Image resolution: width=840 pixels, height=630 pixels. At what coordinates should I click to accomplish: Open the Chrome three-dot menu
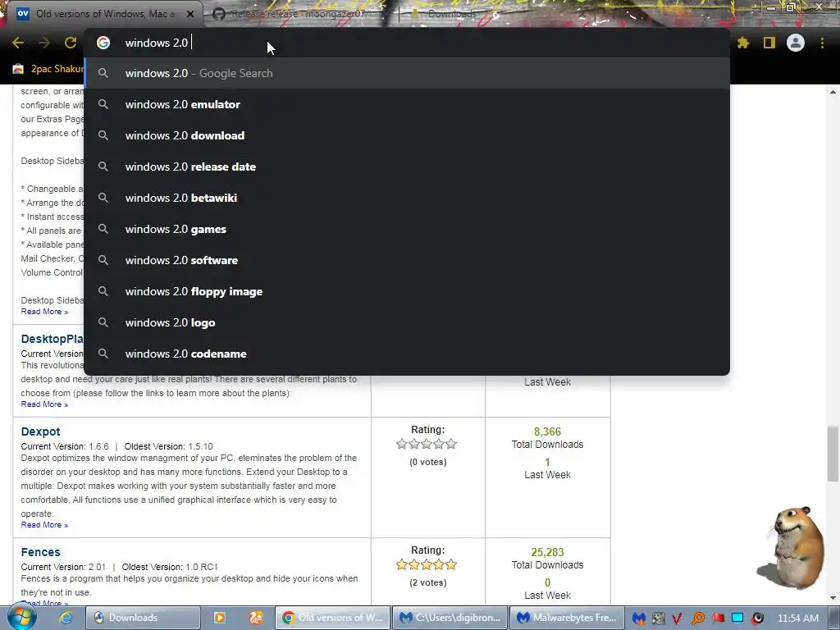point(822,43)
